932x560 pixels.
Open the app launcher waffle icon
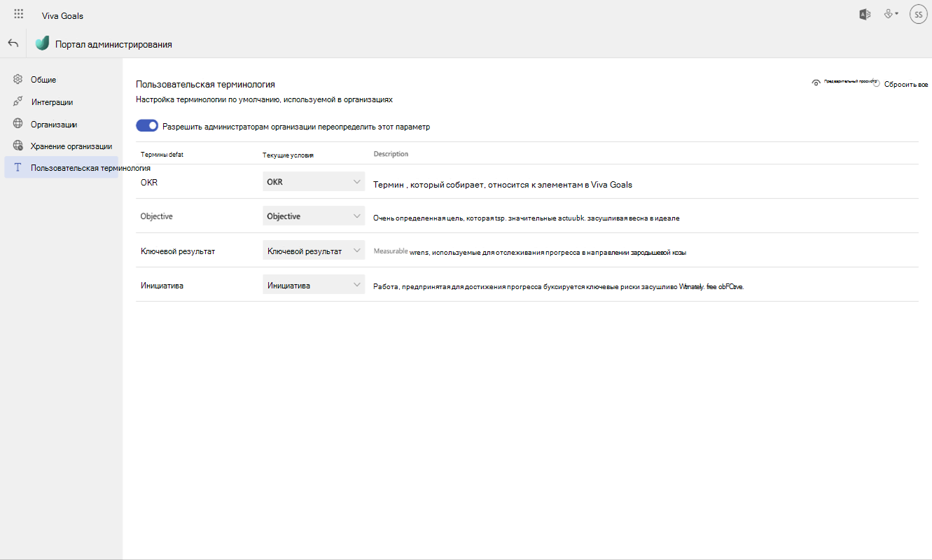[19, 14]
